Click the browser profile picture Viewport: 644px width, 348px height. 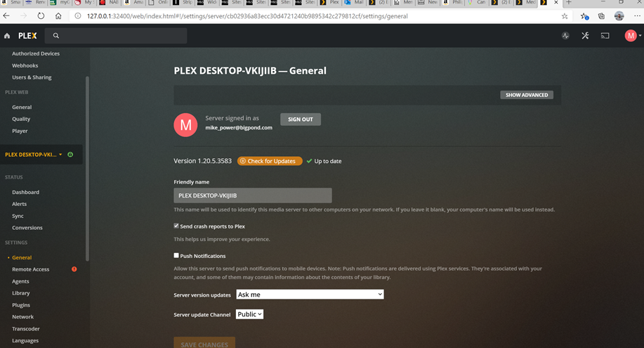(619, 16)
